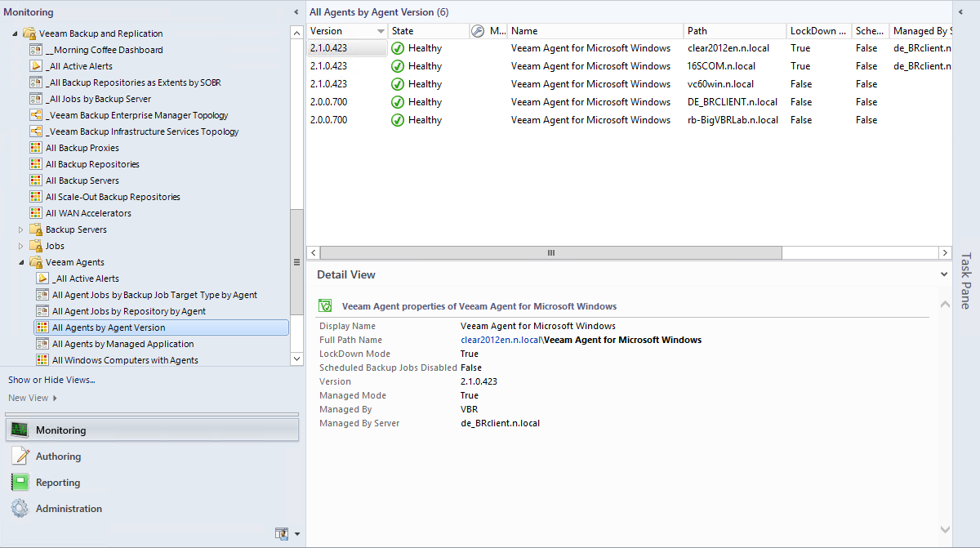
Task: Select the rb-BigVBRLab.n.local agent row
Action: (x=572, y=120)
